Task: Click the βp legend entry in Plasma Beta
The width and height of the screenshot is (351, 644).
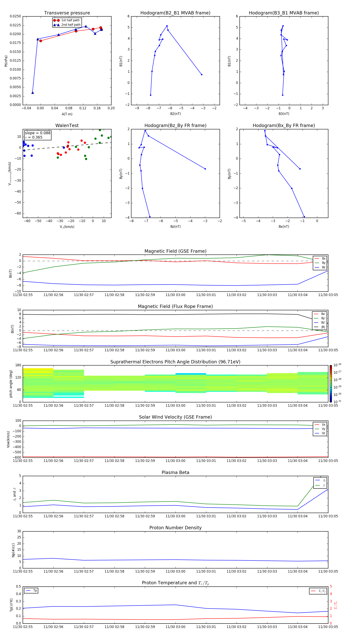Action: pyautogui.click(x=321, y=480)
